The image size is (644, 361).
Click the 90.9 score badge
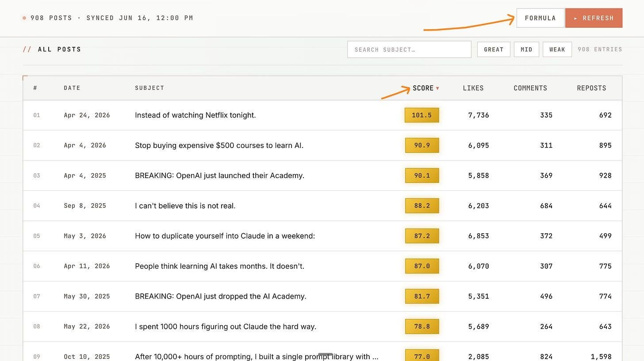click(x=422, y=145)
